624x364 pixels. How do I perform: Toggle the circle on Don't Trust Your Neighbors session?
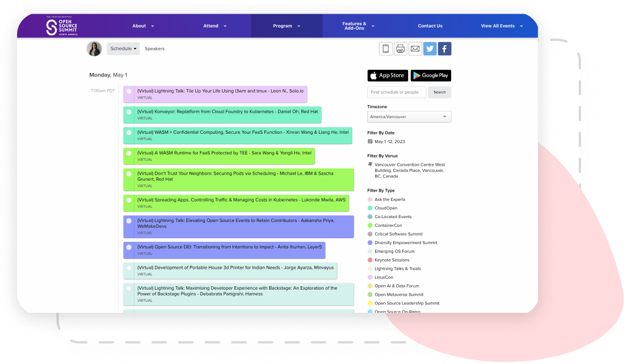(x=129, y=174)
